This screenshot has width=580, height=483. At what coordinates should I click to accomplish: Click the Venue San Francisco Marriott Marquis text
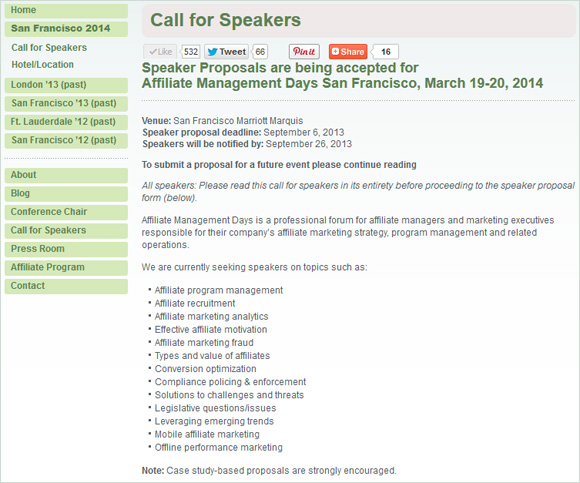pyautogui.click(x=222, y=121)
